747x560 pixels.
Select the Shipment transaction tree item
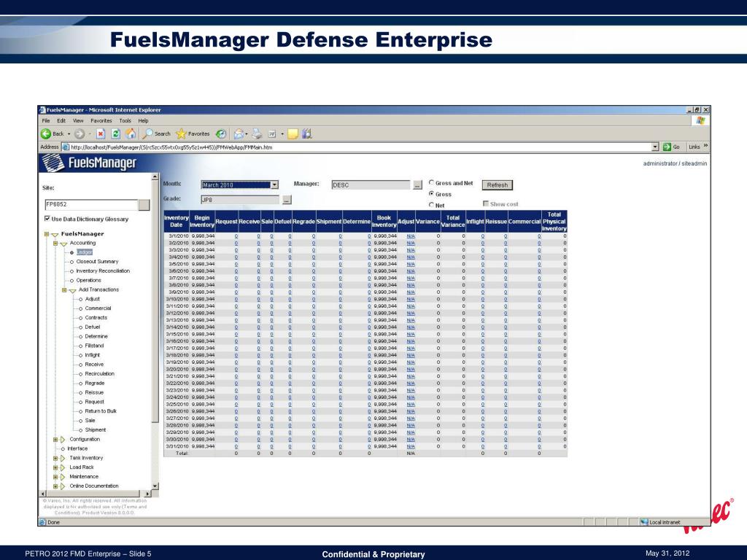[96, 429]
